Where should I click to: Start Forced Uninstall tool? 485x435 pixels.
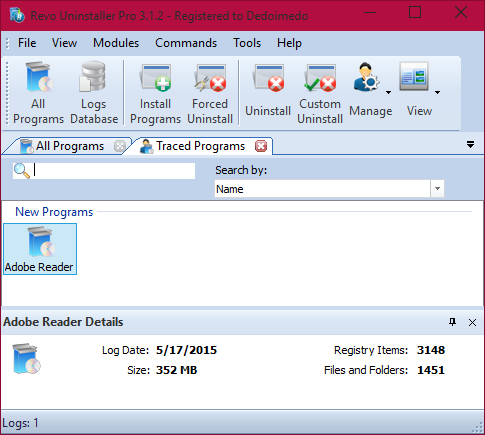[x=210, y=93]
